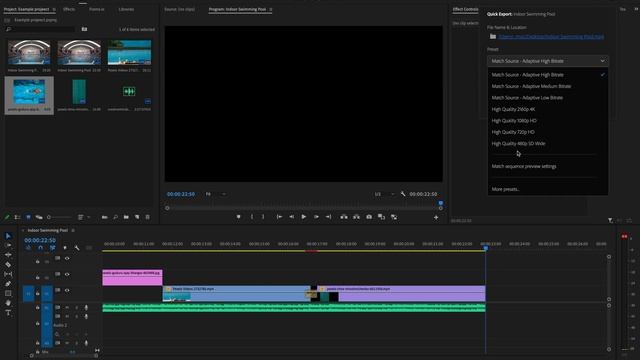The image size is (640, 360).
Task: Step back one frame
Action: point(291,217)
